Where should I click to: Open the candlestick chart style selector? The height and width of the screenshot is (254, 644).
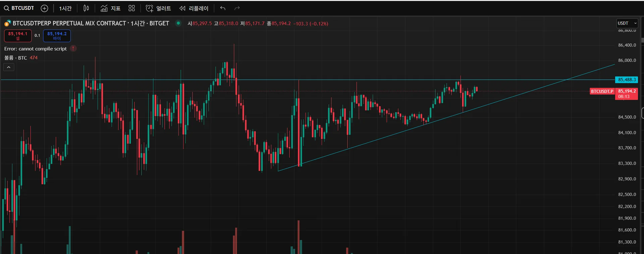pos(86,8)
